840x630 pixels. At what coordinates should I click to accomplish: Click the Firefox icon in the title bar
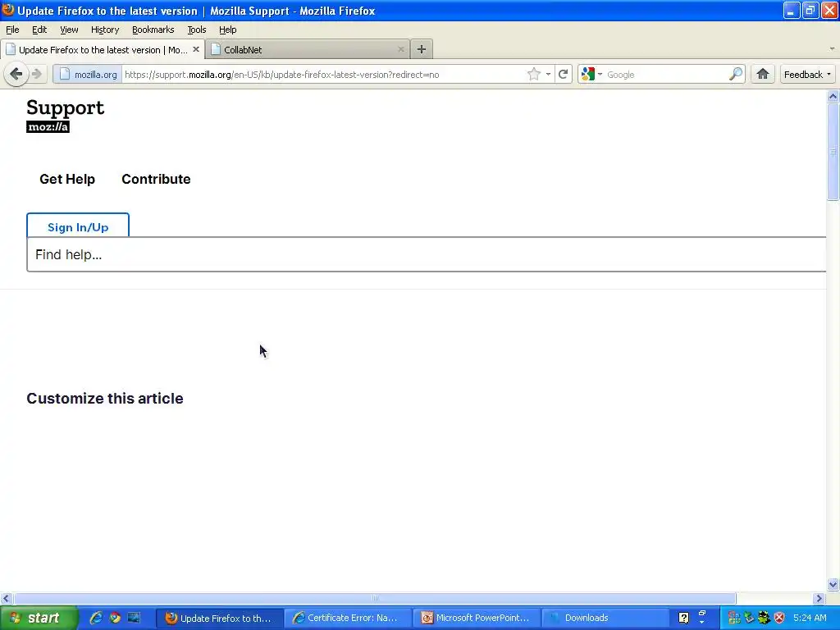tap(8, 10)
